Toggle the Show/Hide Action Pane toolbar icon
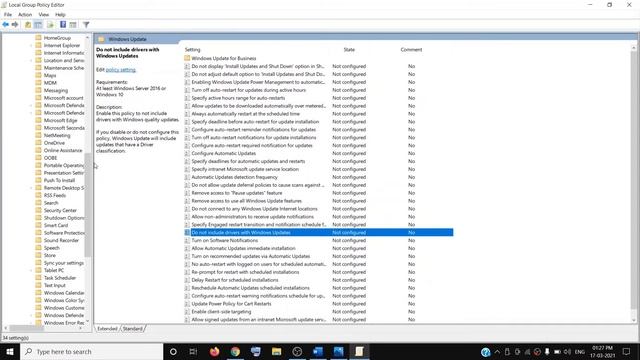Viewport: 640px width, 360px height. pos(73,24)
